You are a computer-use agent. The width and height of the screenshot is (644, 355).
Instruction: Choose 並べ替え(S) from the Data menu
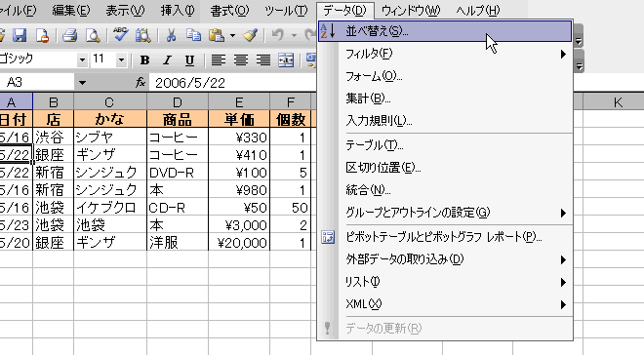[445, 31]
